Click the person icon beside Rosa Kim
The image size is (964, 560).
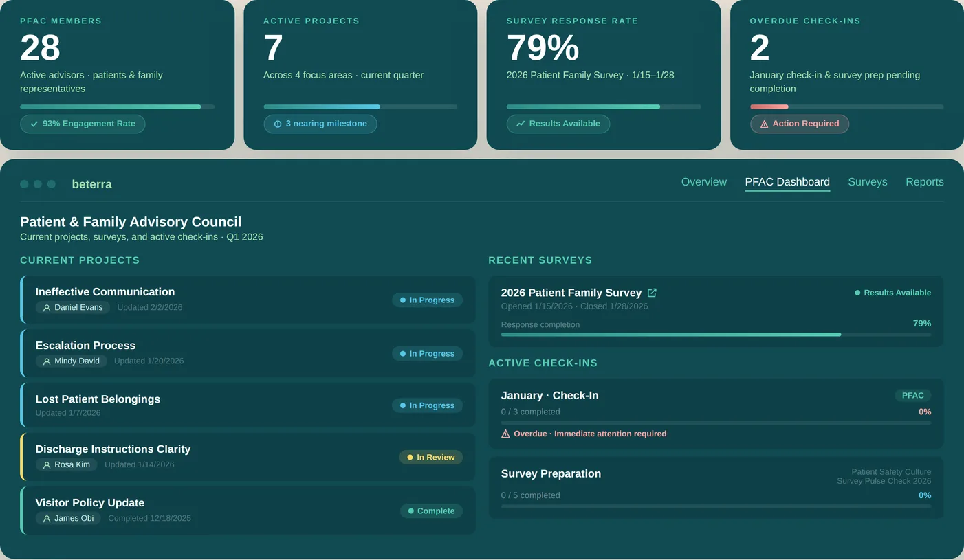[x=46, y=464]
